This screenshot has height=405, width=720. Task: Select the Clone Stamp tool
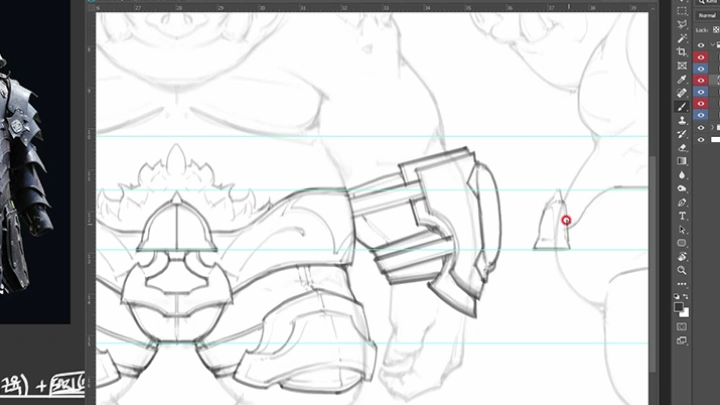click(682, 120)
